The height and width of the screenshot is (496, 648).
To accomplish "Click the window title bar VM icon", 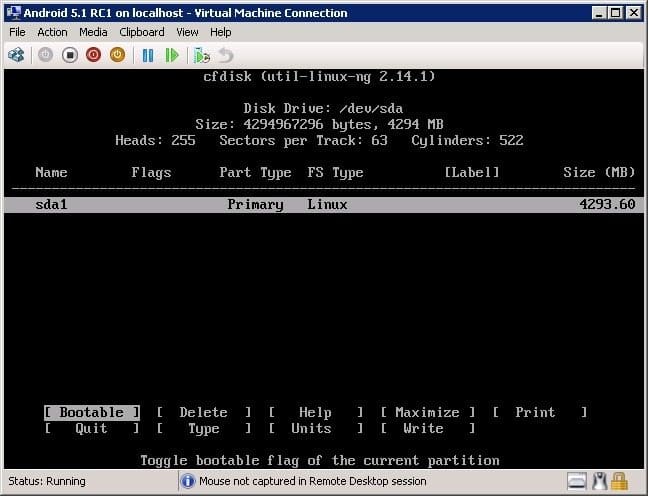I will (x=14, y=12).
